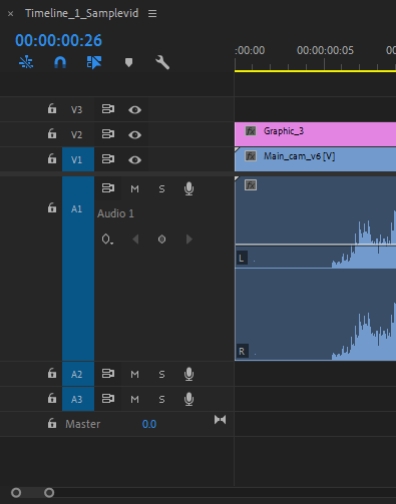Toggle sync lock for V3
The height and width of the screenshot is (504, 396).
coord(108,109)
